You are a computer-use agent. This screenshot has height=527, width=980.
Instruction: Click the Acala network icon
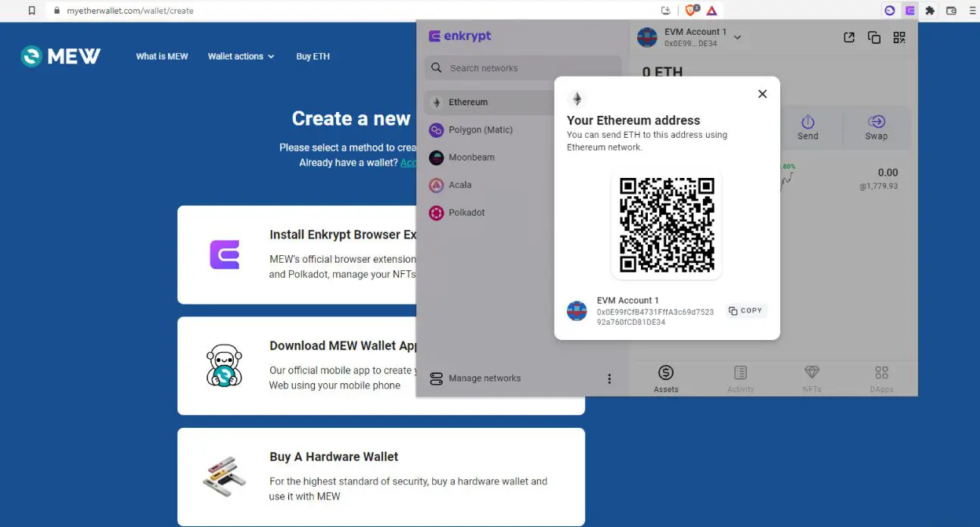436,185
